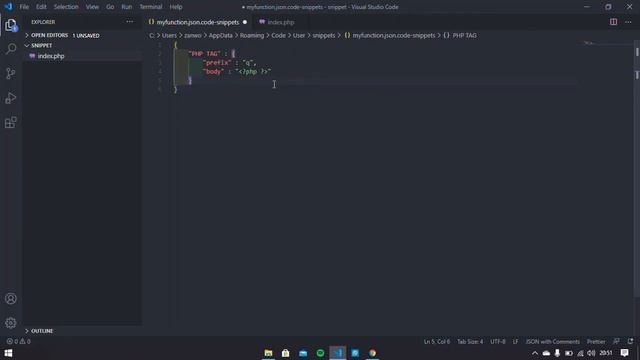Open the Explorer view in activity bar
Viewport: 640px width, 360px height.
pyautogui.click(x=11, y=25)
